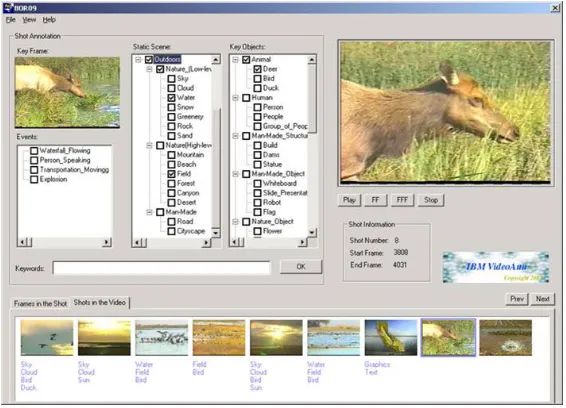566x408 pixels.
Task: Select the Sky Cloud Sun shot thumbnail
Action: [x=104, y=338]
